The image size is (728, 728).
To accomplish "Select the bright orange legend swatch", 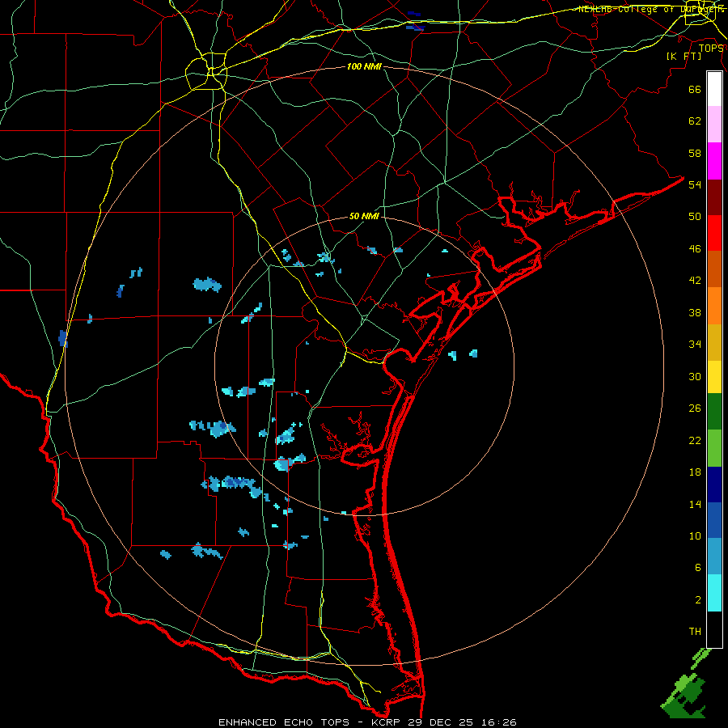I will click(714, 306).
